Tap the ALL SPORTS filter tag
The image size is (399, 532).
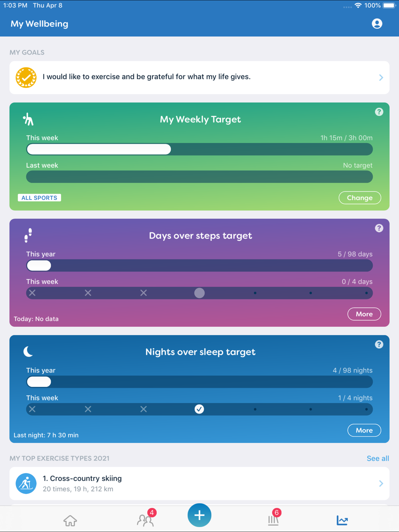point(39,198)
